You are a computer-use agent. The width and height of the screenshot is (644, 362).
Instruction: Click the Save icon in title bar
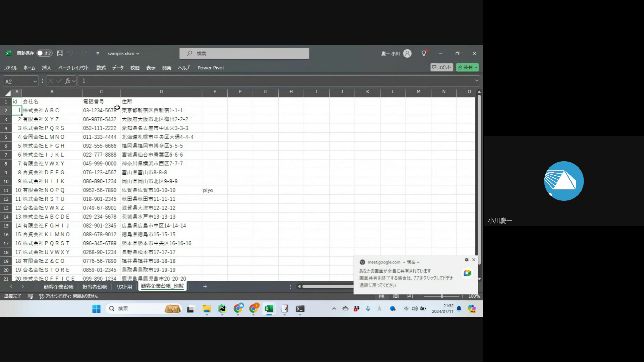pos(60,53)
